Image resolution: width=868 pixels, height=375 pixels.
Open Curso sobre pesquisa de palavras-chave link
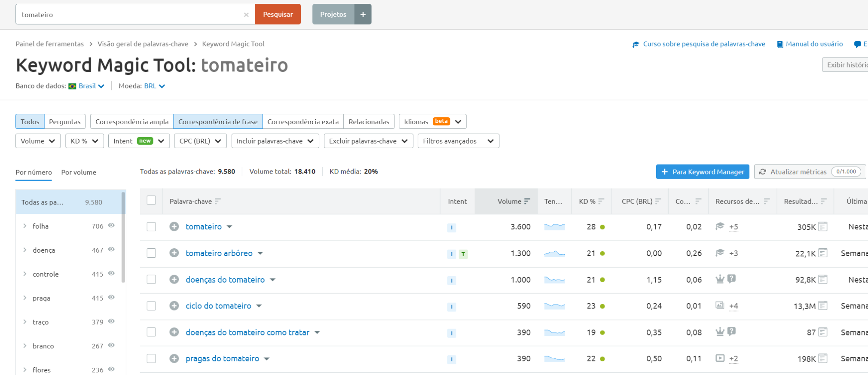point(703,44)
